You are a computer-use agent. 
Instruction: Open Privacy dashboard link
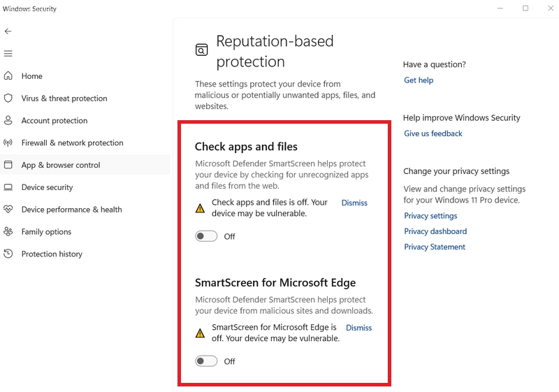[x=435, y=231]
